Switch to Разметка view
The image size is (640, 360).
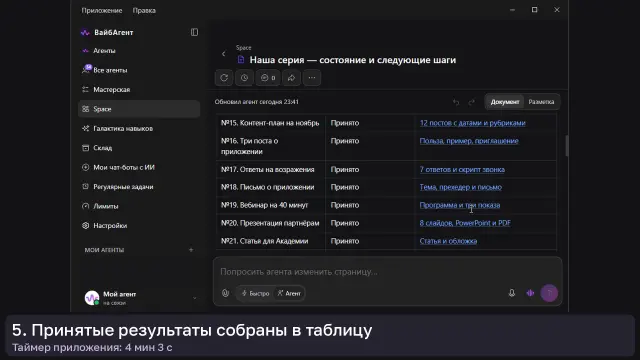click(x=541, y=102)
